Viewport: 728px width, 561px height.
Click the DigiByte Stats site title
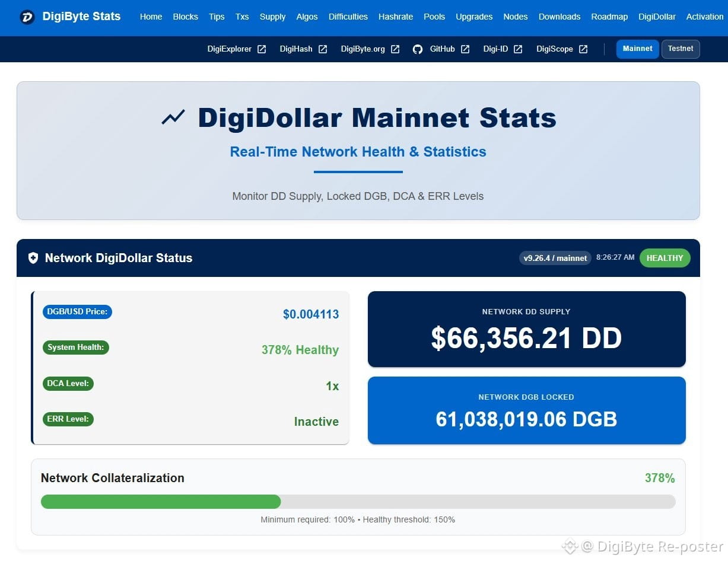[x=81, y=17]
